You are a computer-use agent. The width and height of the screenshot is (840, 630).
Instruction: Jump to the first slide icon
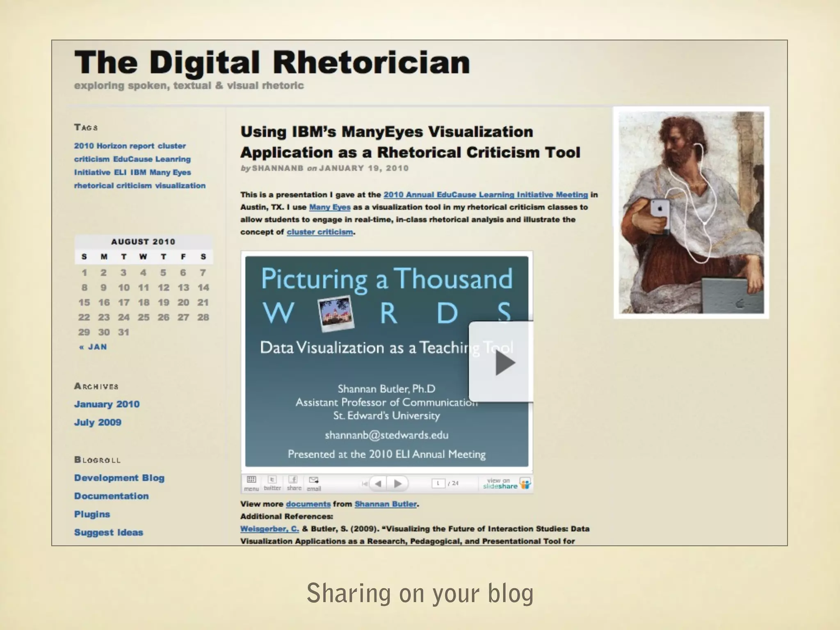[x=364, y=484]
